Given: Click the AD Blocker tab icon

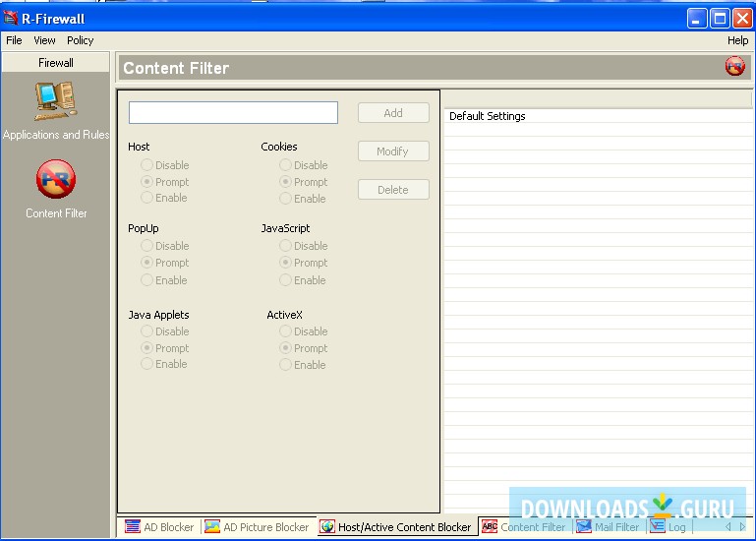Looking at the screenshot, I should pos(133,526).
